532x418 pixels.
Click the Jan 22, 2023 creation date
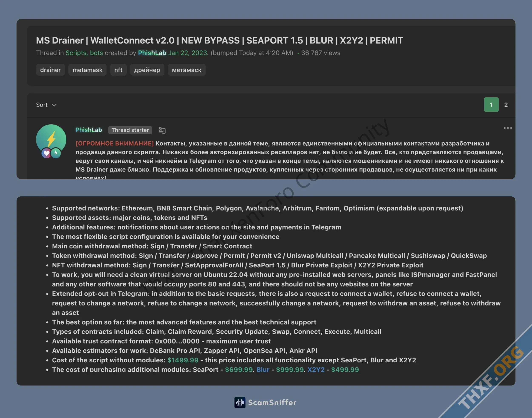[188, 53]
